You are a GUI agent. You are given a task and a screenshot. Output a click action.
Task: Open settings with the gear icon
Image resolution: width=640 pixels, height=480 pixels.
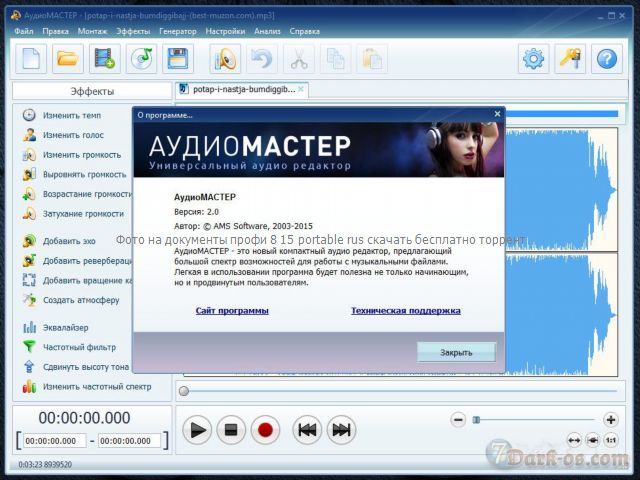(533, 59)
